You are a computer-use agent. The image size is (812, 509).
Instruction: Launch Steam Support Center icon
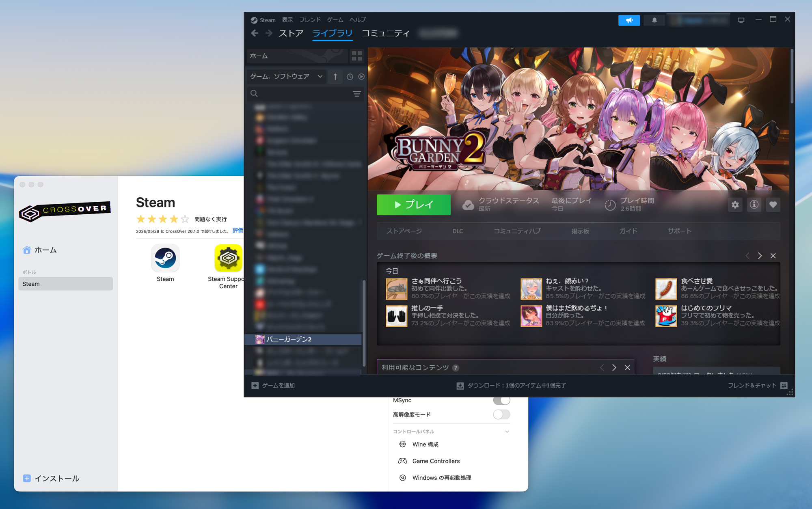(x=228, y=258)
